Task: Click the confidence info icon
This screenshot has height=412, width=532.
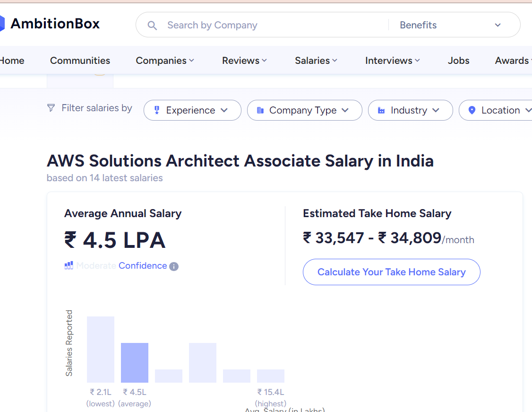Action: click(x=174, y=267)
